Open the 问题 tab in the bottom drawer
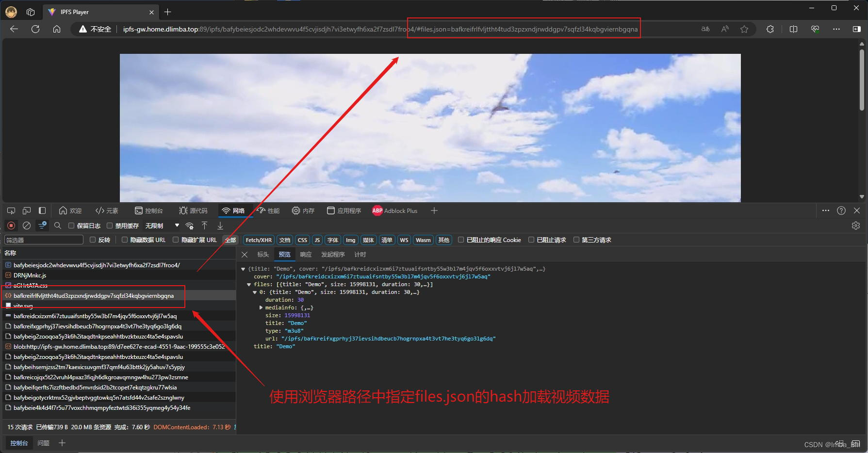This screenshot has height=453, width=868. 44,443
